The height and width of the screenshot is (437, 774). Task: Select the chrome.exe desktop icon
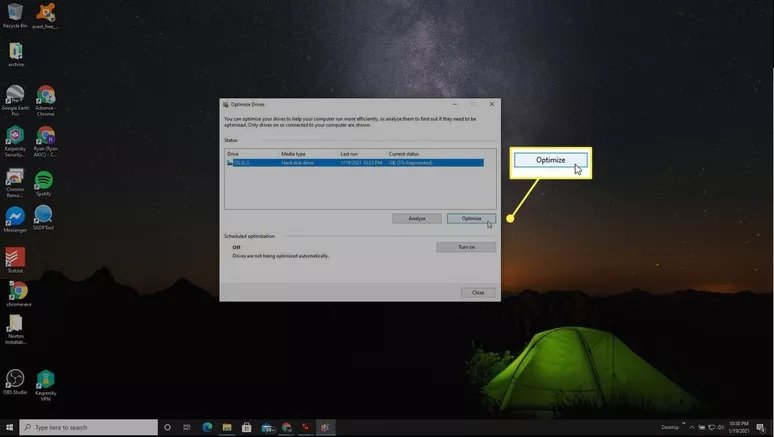coord(19,294)
